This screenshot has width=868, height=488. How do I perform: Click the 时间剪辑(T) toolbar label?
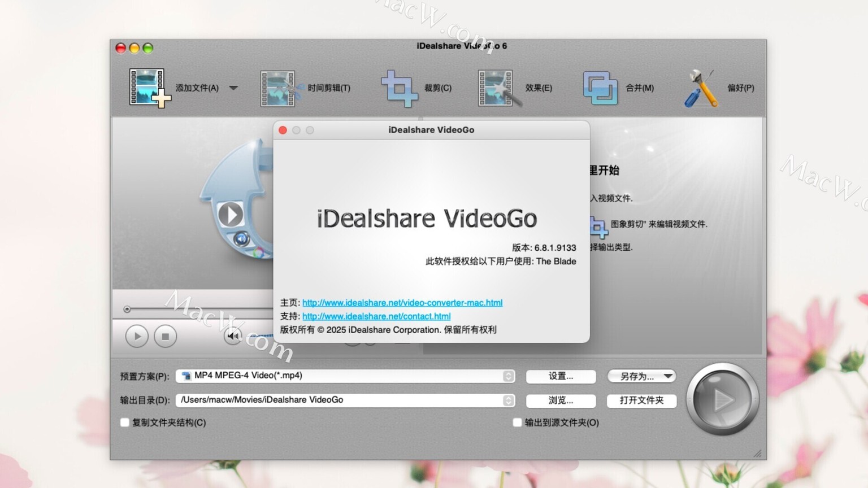pyautogui.click(x=329, y=88)
